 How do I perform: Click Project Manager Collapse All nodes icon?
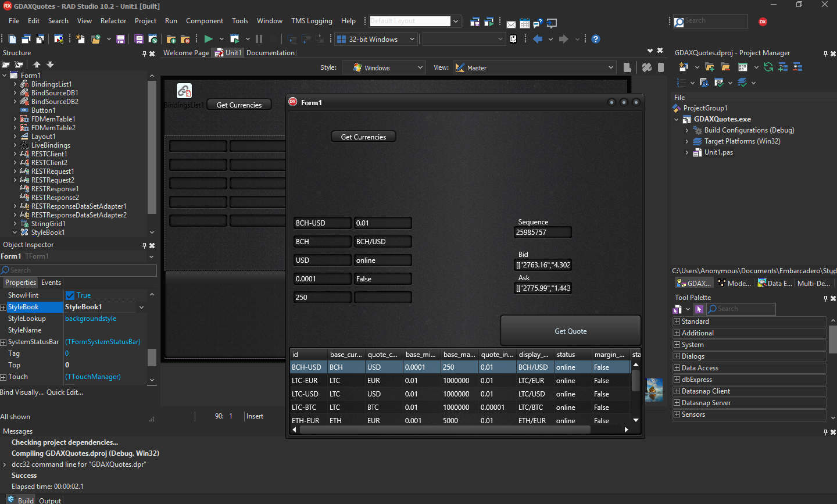pyautogui.click(x=797, y=67)
